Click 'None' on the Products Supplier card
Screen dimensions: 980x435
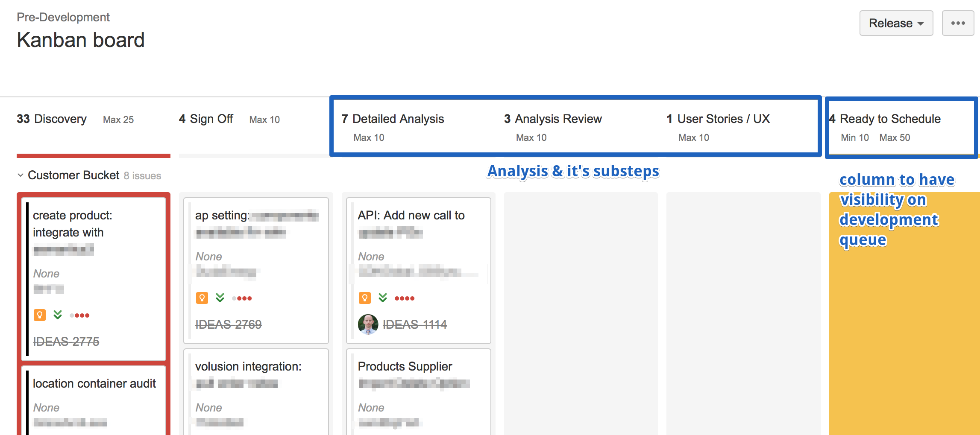[371, 408]
